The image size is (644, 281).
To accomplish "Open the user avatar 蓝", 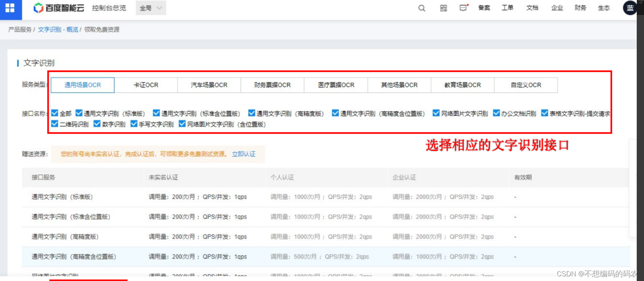I will (629, 8).
